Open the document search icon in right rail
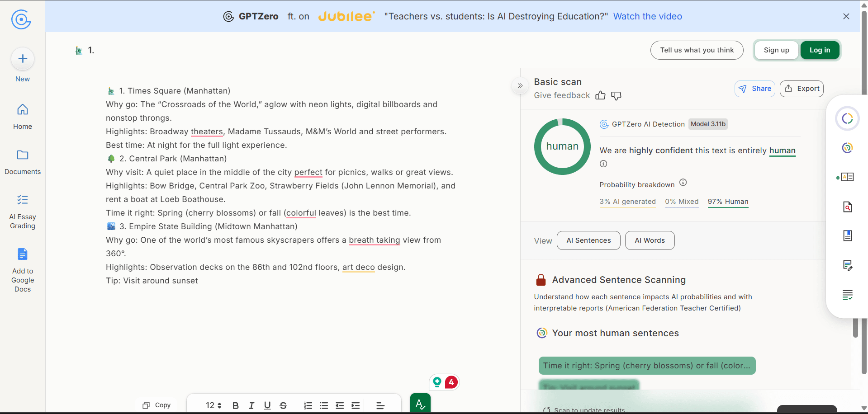 point(847,207)
